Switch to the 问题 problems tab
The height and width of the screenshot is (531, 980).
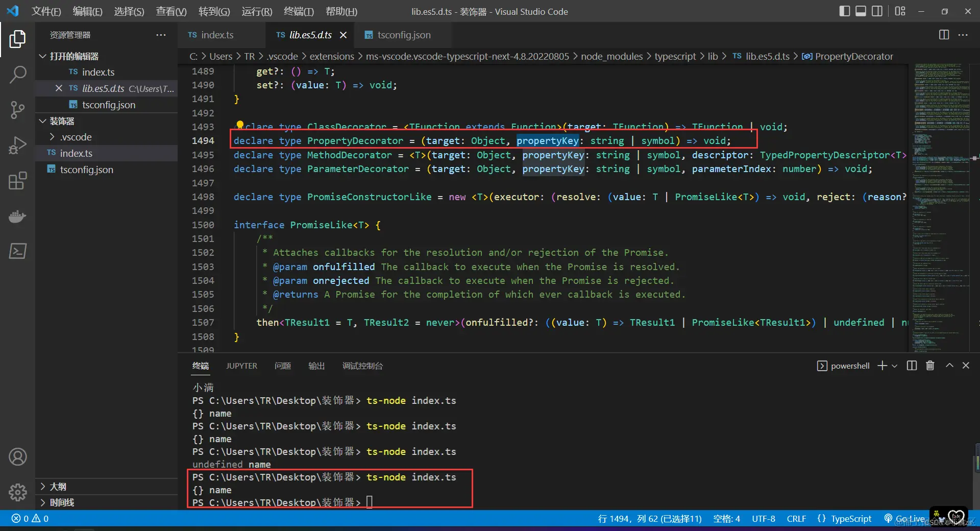283,366
